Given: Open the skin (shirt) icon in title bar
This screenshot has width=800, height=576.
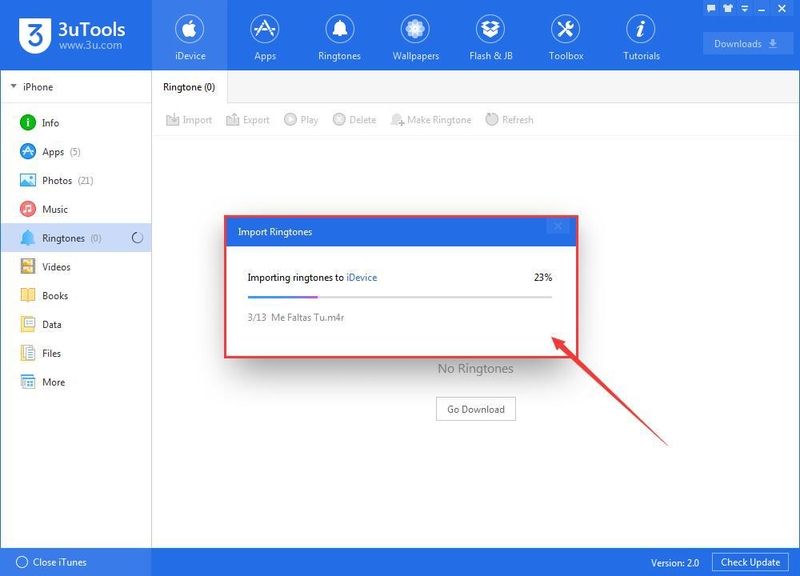Looking at the screenshot, I should [x=728, y=8].
